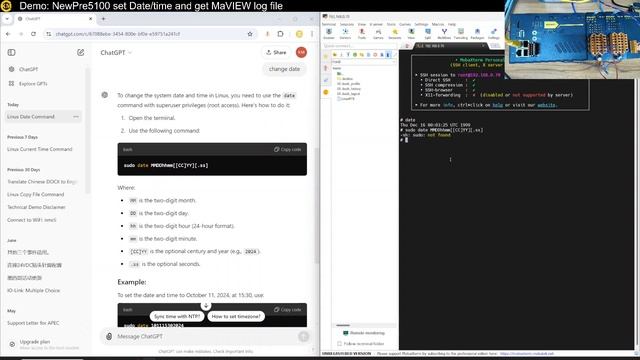Bookmark this page with star icon
Screen dimensions: 640x360
250,34
